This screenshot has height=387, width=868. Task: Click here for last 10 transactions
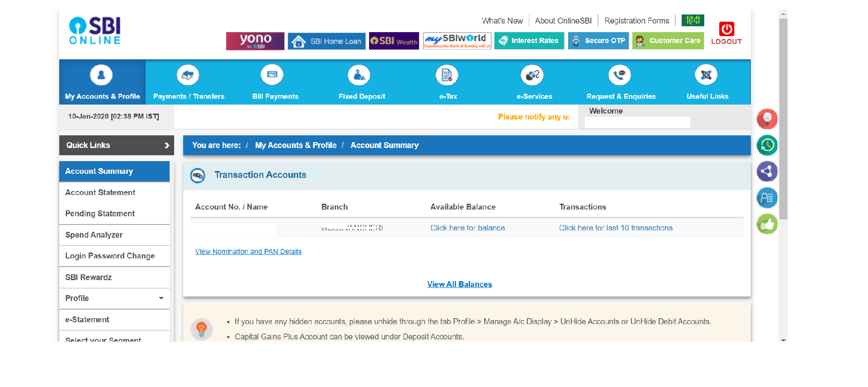(616, 228)
